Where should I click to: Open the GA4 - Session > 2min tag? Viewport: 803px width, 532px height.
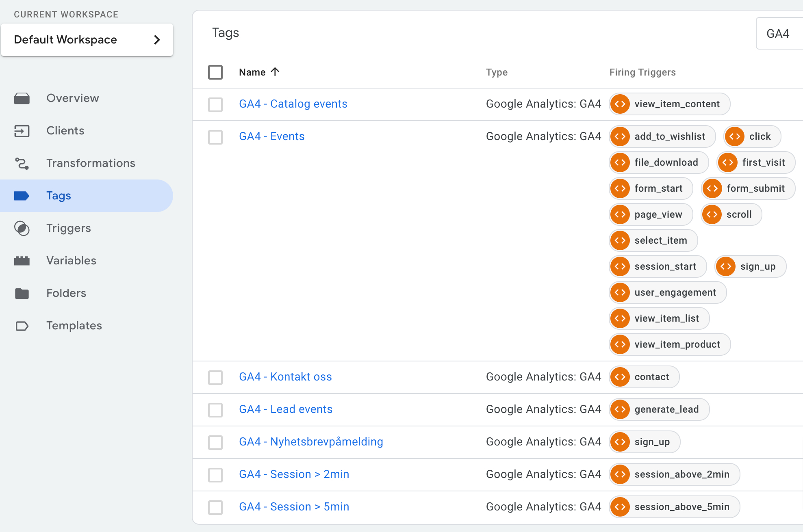point(294,474)
